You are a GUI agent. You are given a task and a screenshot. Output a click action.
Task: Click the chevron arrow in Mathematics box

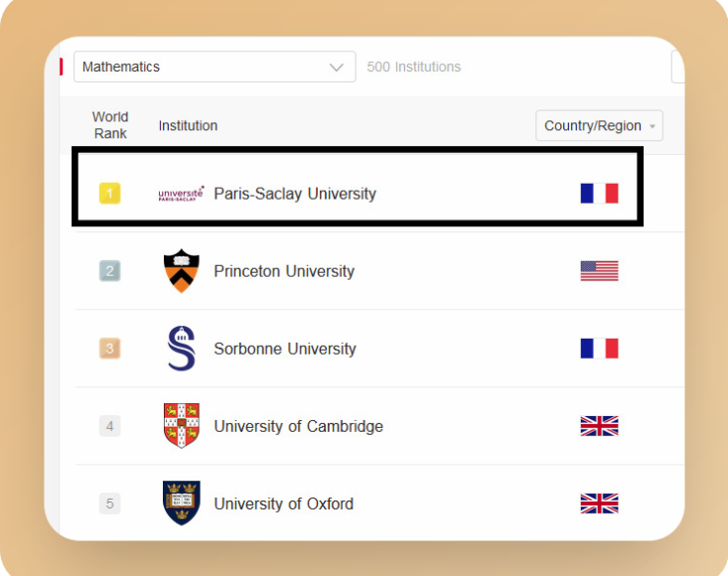pos(336,68)
